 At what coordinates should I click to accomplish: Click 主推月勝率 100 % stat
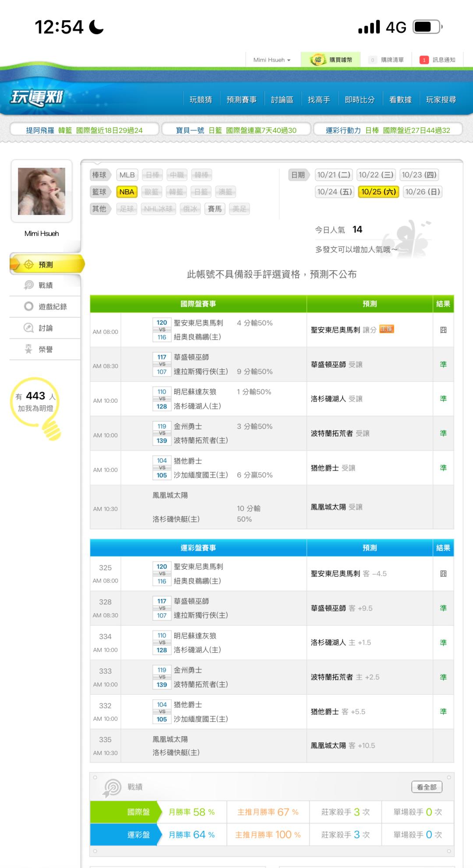268,835
